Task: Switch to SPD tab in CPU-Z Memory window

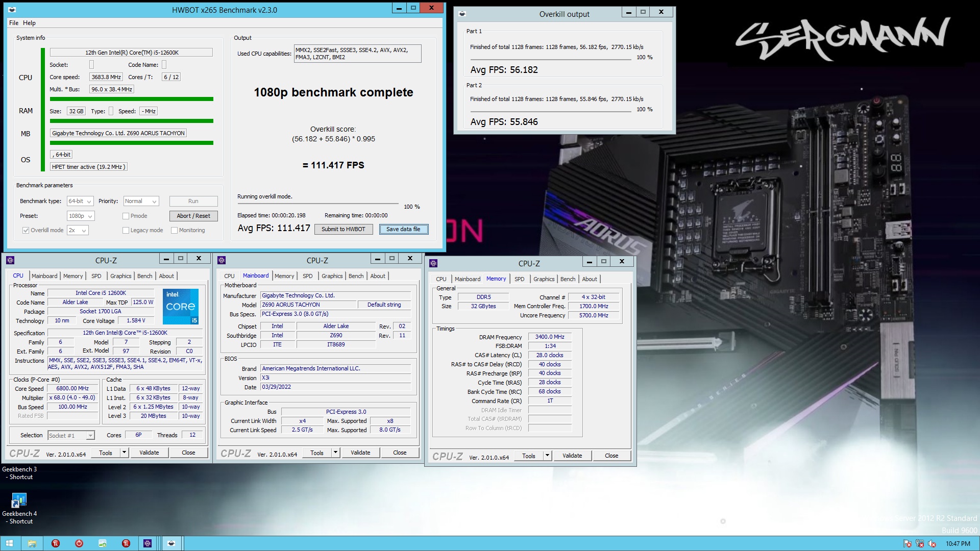Action: point(519,279)
